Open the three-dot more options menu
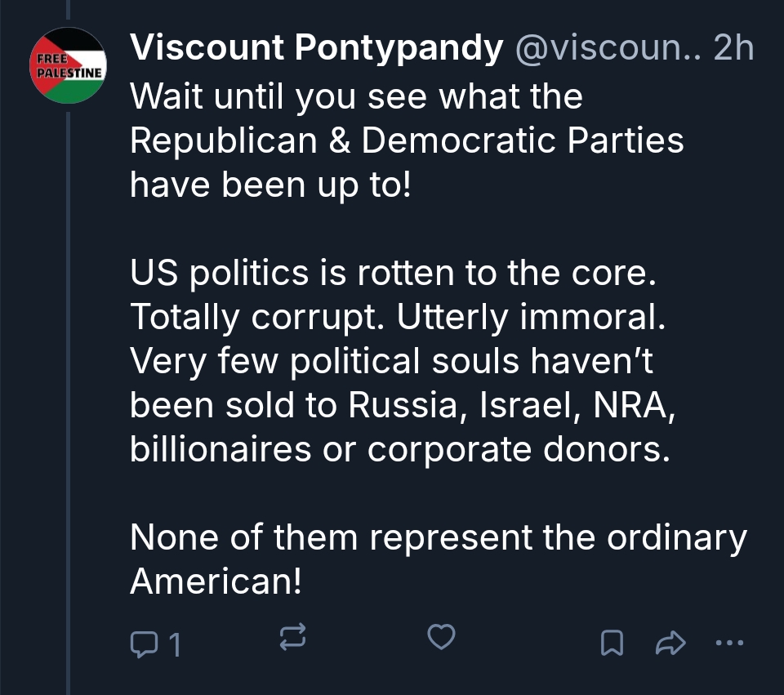 729,644
